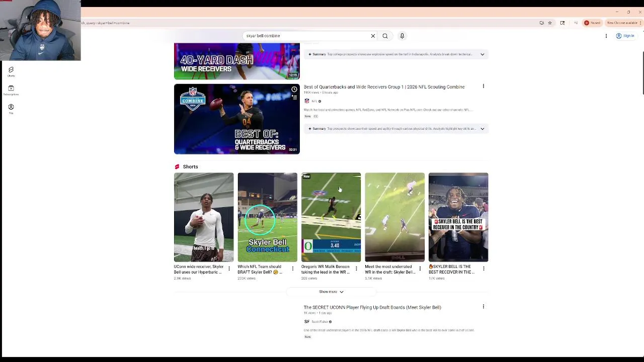Open options for UConn wide receiver short
This screenshot has width=644, height=362.
229,268
